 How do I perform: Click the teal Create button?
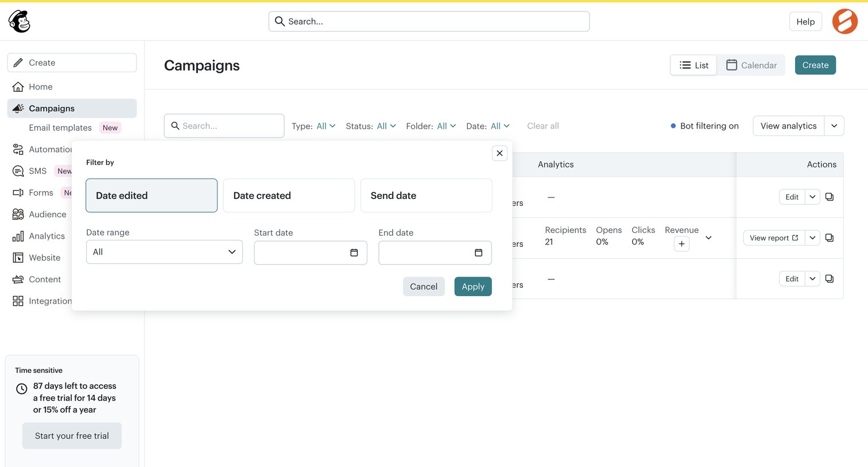click(x=815, y=65)
